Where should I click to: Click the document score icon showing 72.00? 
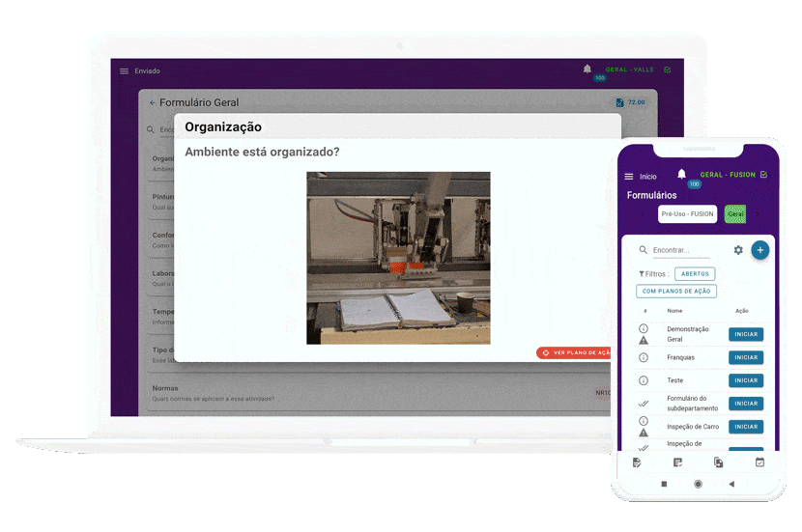[x=620, y=102]
